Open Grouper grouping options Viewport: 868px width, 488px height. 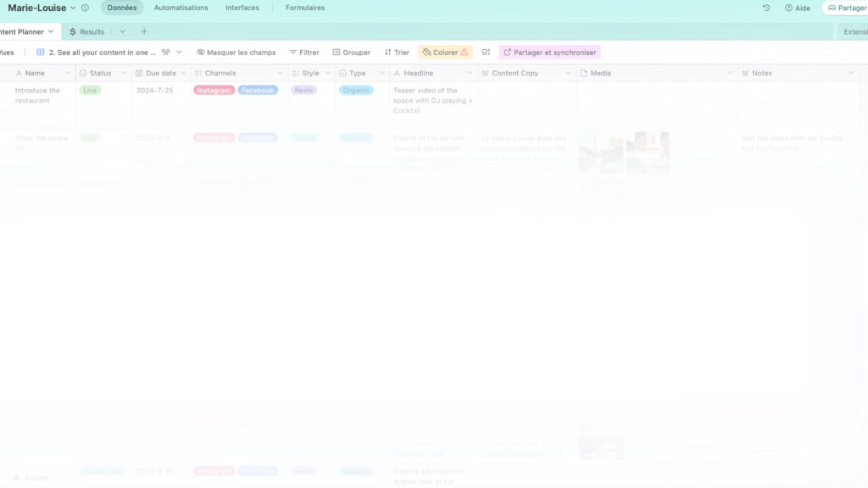351,53
